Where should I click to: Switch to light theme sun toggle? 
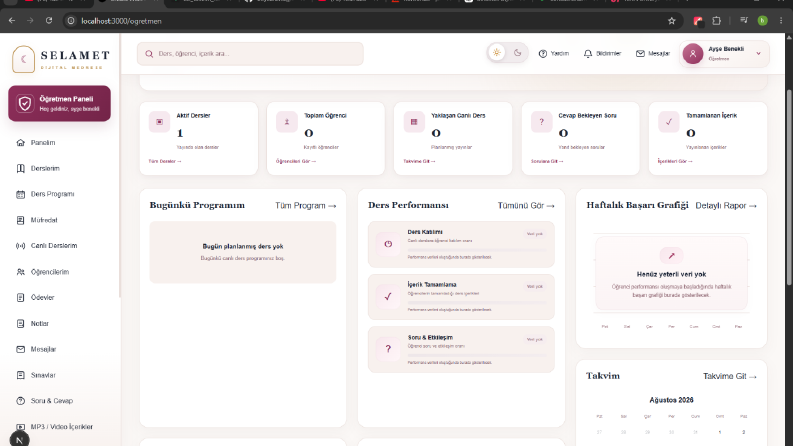497,53
